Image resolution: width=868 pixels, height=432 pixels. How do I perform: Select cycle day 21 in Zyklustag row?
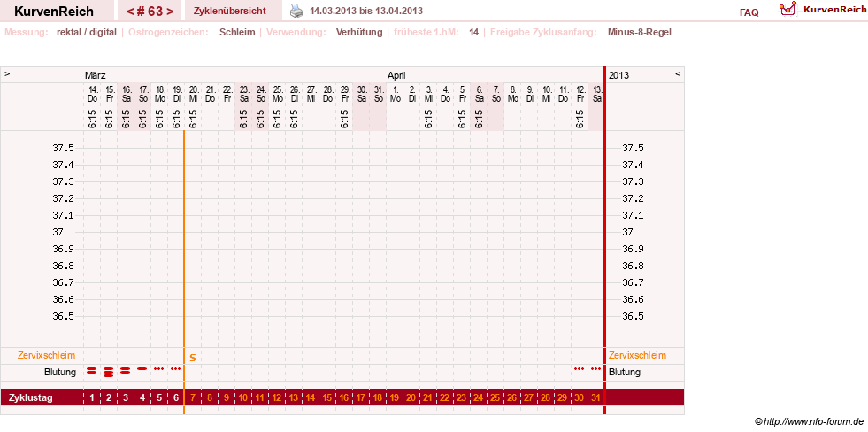(428, 397)
